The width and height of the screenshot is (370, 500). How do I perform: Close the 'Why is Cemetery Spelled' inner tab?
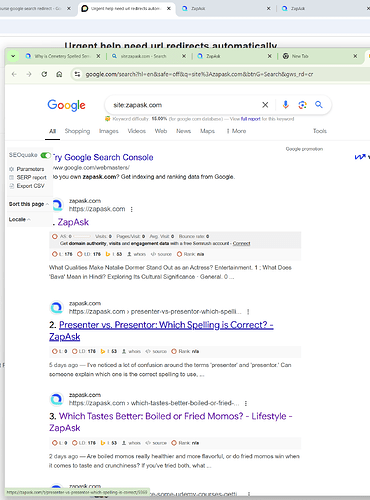pos(98,56)
